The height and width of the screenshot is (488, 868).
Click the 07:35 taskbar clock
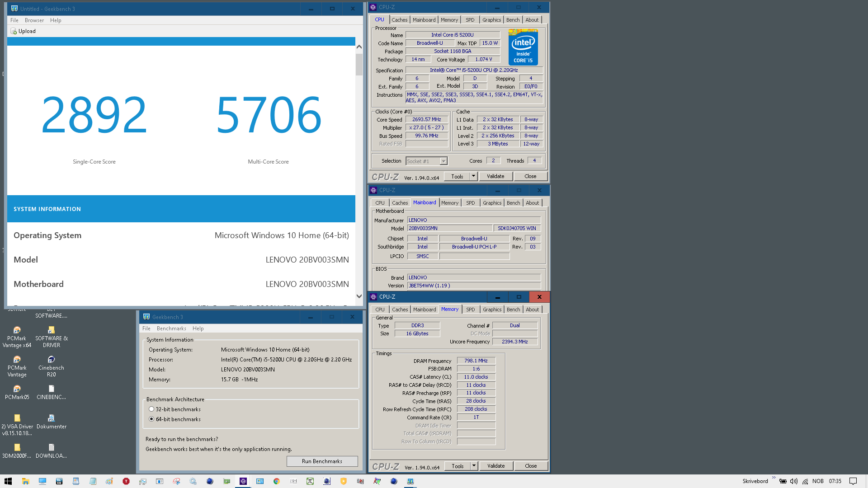point(835,481)
